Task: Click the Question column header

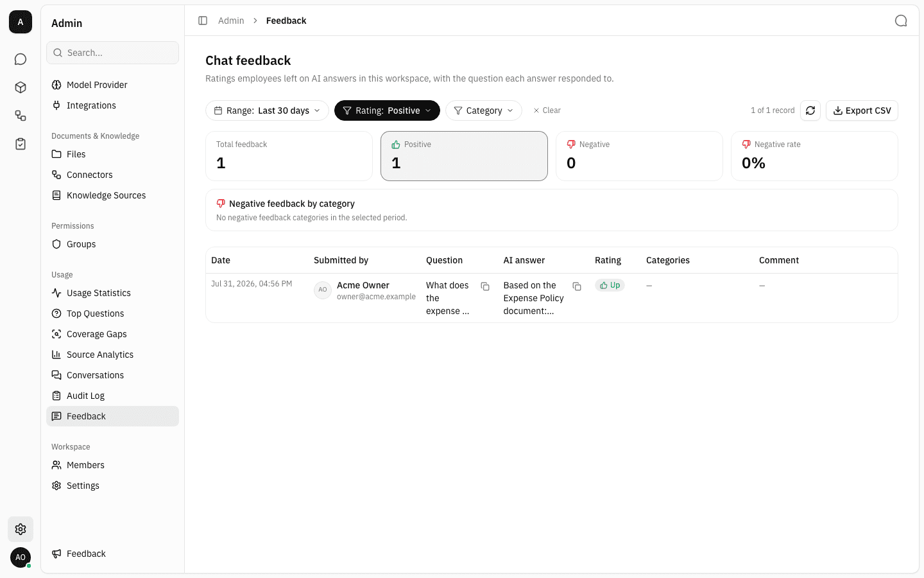Action: click(444, 260)
